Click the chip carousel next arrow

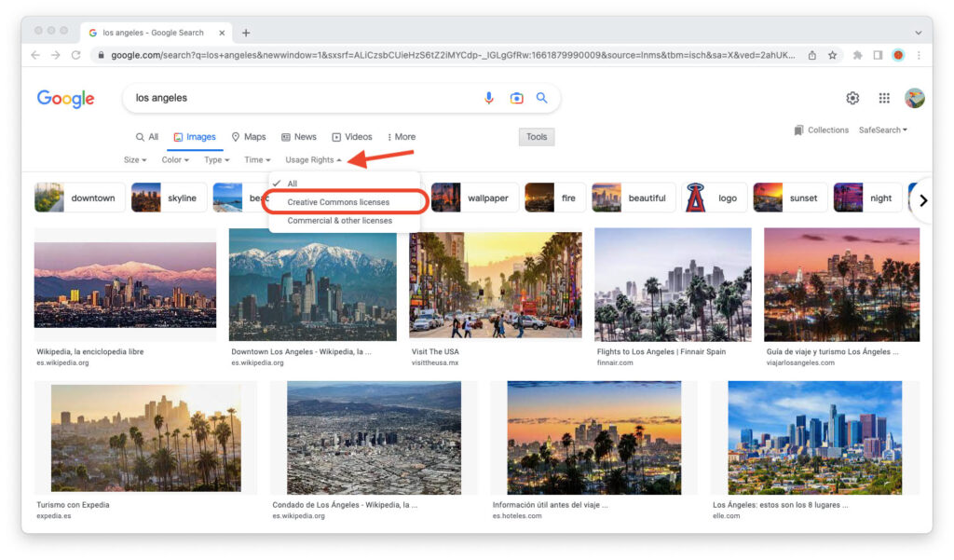923,200
